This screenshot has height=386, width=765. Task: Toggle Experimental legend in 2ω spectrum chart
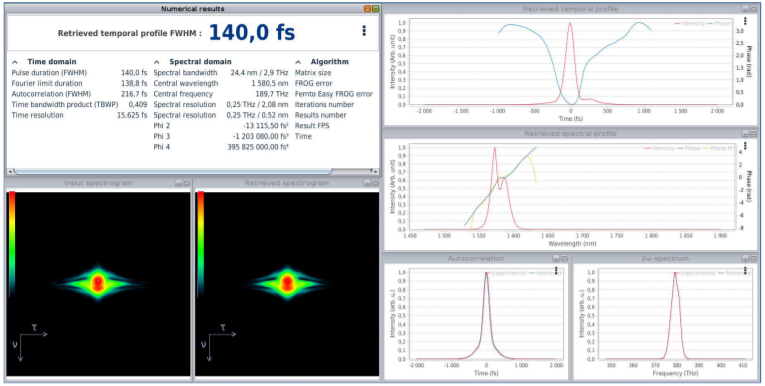[694, 273]
